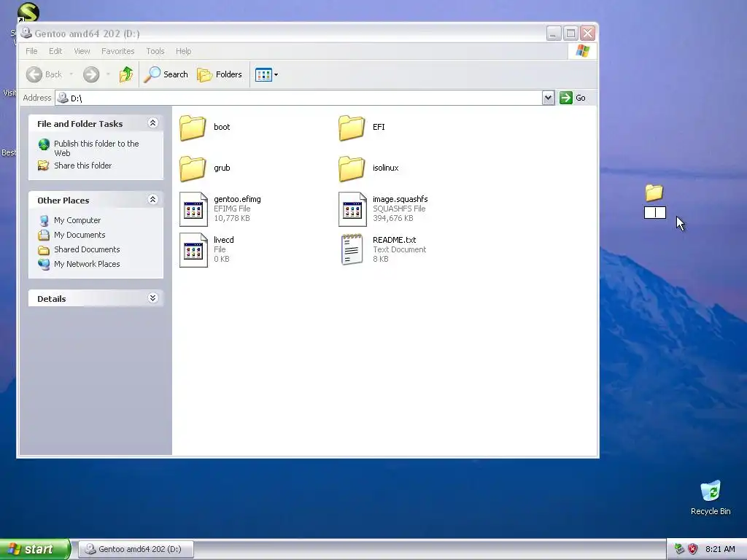
Task: Click the Views toolbar icon
Action: click(x=263, y=74)
